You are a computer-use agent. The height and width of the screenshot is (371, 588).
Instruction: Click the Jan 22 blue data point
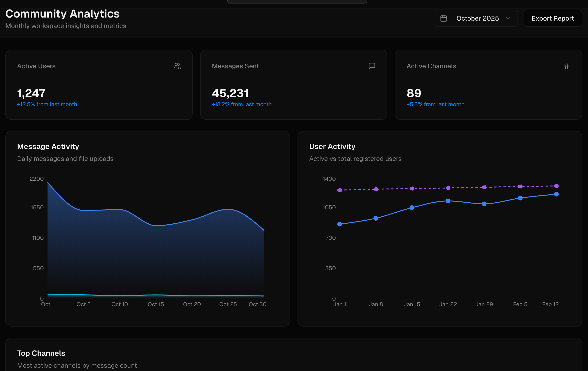(448, 201)
